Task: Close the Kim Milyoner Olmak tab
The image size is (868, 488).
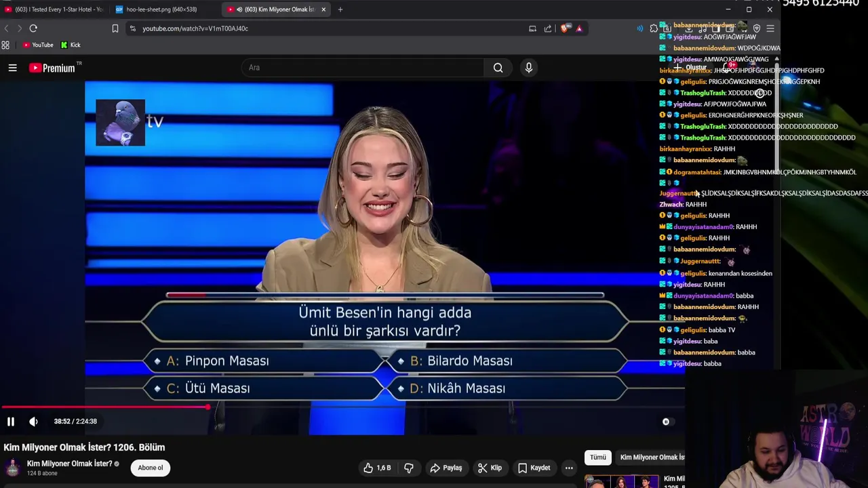Action: 323,9
